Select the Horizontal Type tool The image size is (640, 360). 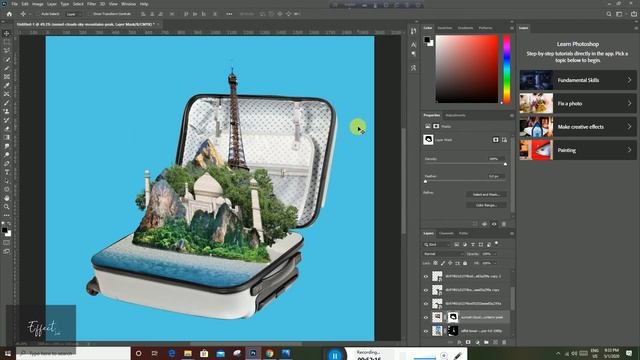click(x=7, y=172)
